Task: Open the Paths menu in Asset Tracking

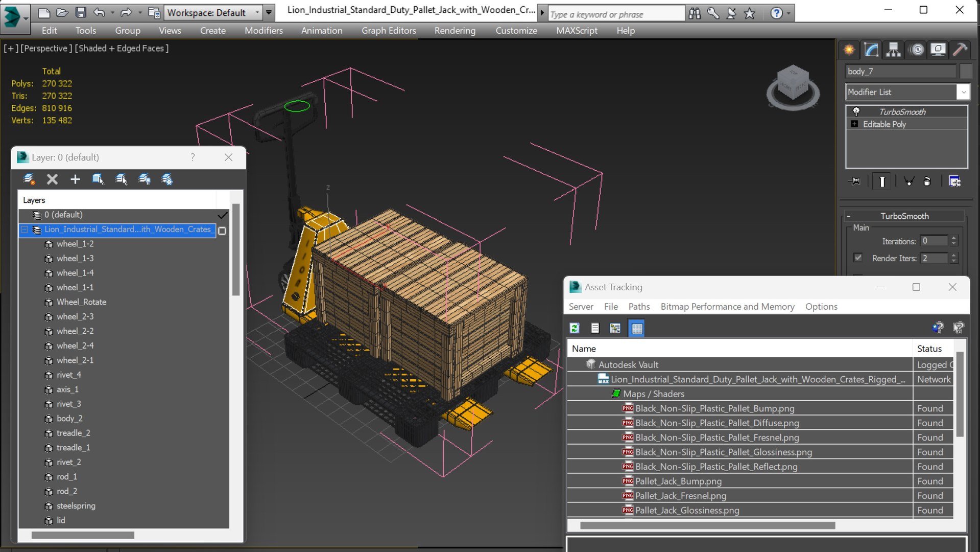Action: 639,307
